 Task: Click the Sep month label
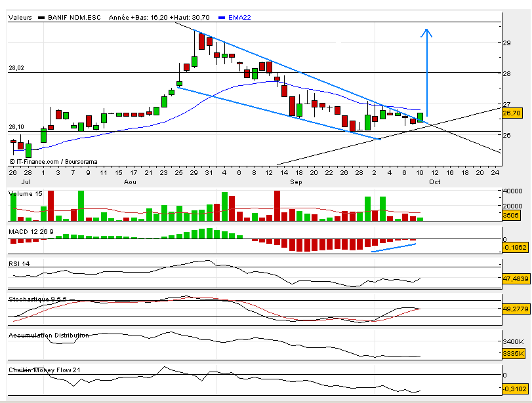click(296, 182)
